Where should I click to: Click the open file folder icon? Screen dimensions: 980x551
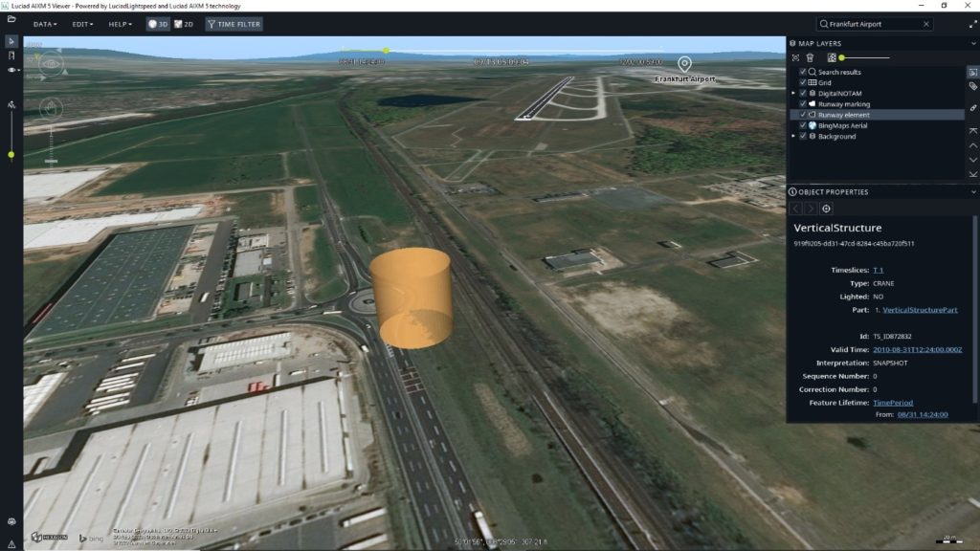click(x=12, y=22)
